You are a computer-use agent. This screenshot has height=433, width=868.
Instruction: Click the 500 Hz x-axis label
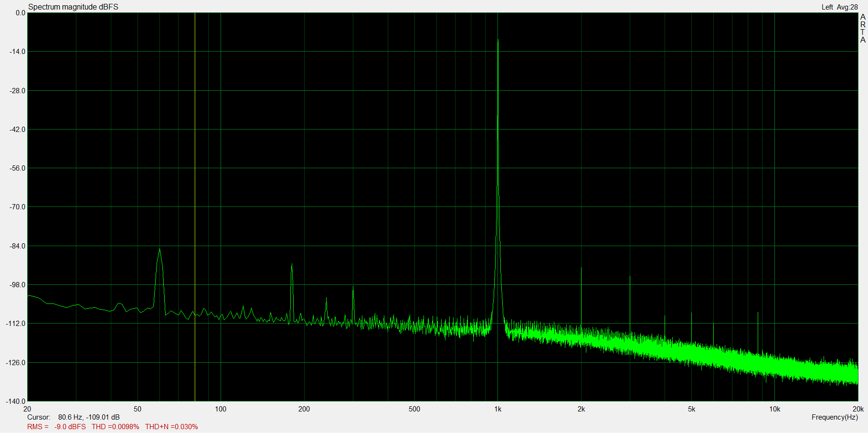point(414,409)
